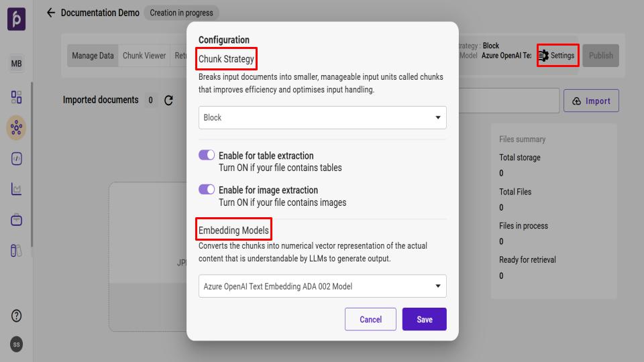Click the refresh icon next to Imported documents
The image size is (644, 362).
click(x=168, y=101)
